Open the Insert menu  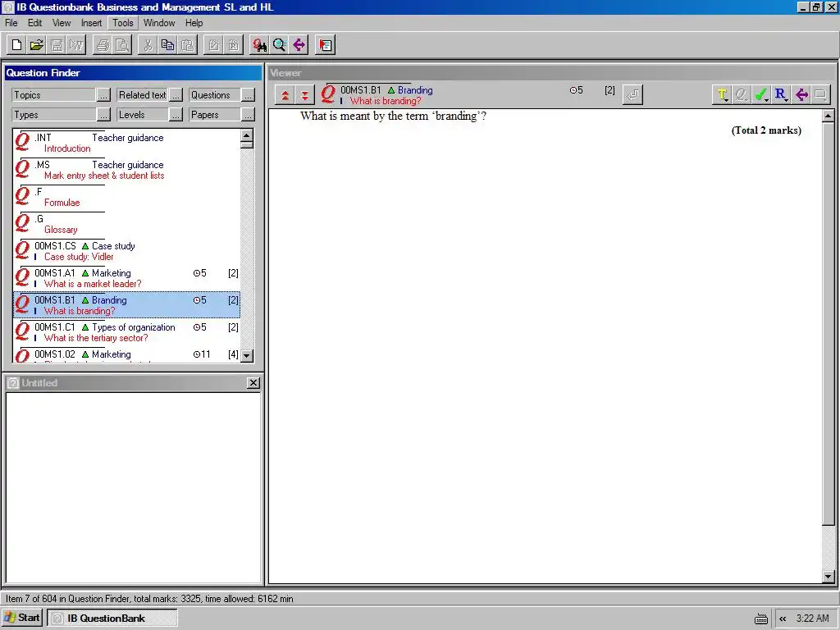tap(91, 23)
